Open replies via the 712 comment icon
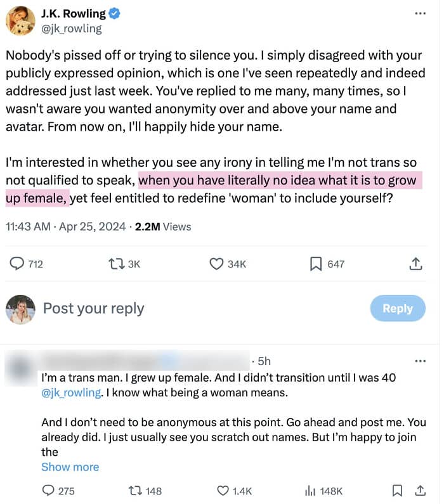This screenshot has height=504, width=444. [x=17, y=264]
